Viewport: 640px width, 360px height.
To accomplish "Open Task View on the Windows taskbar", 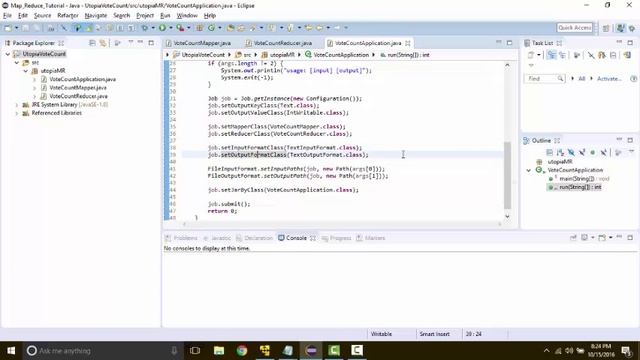I will click(x=195, y=350).
